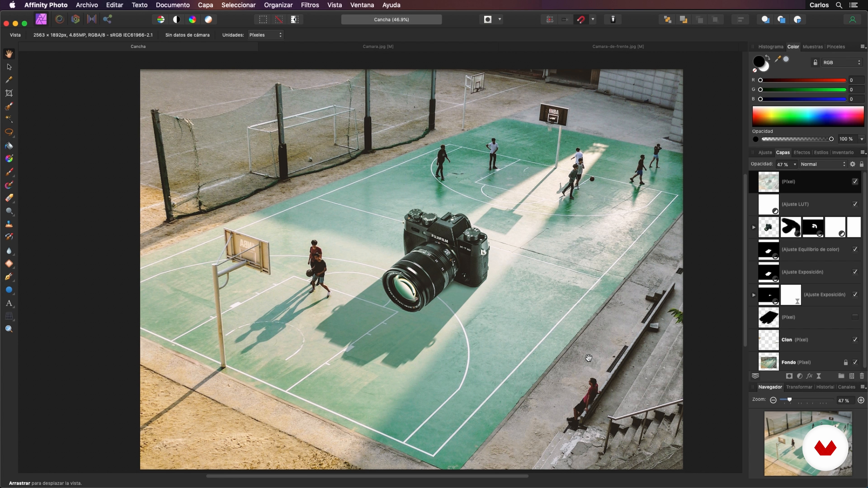This screenshot has height=488, width=868.
Task: Open macOS Spotlight search icon
Action: click(839, 5)
